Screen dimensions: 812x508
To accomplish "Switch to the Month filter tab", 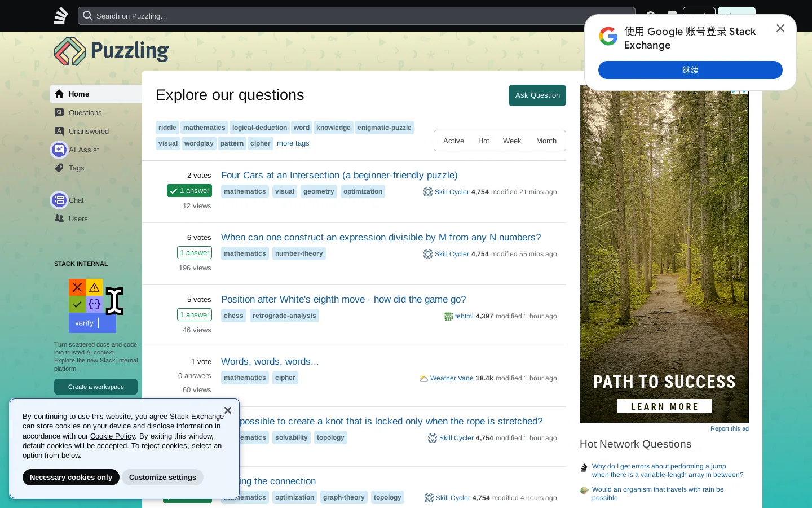I will point(546,141).
